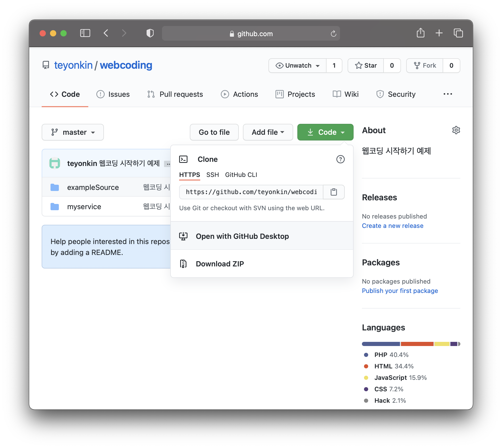Click the github.com address bar

(x=251, y=34)
